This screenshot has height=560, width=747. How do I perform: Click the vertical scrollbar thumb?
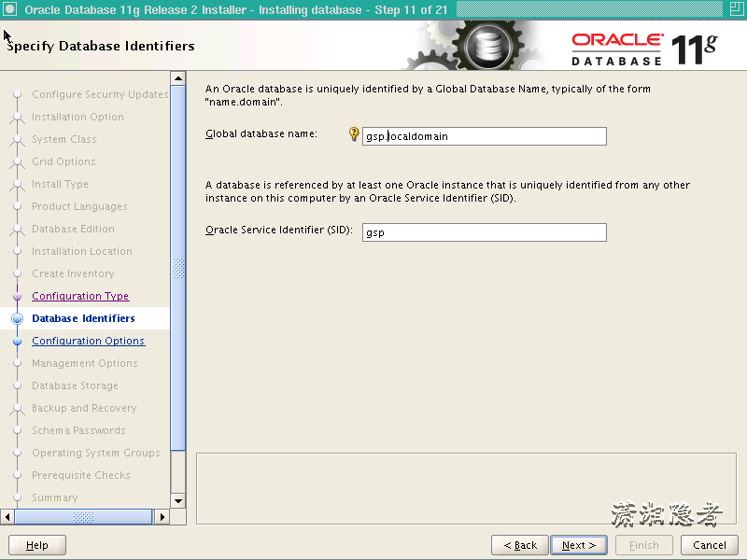tap(178, 271)
